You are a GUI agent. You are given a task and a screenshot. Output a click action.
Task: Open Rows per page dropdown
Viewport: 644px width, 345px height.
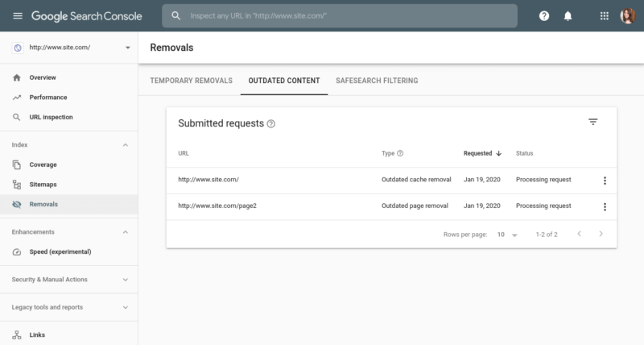[508, 235]
